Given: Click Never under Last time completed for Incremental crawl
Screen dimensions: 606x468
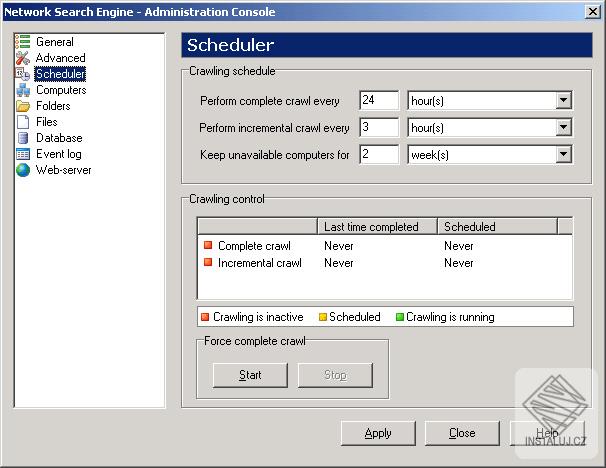Looking at the screenshot, I should 339,263.
